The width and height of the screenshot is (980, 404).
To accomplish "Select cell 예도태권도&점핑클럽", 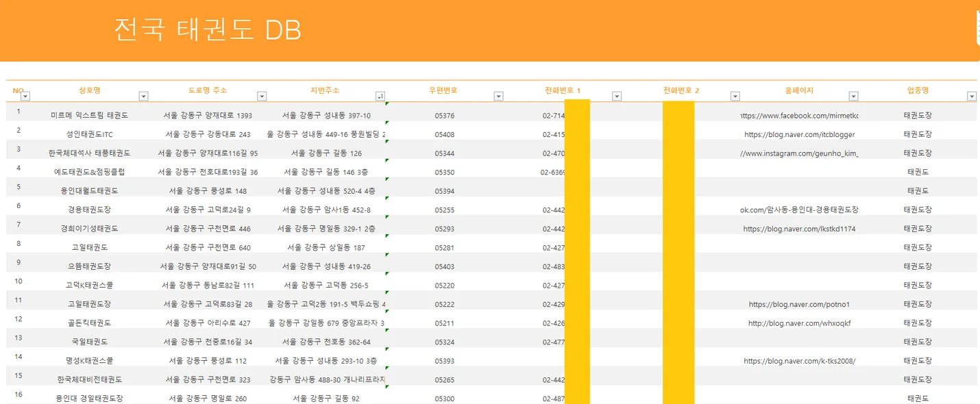I will pyautogui.click(x=90, y=172).
